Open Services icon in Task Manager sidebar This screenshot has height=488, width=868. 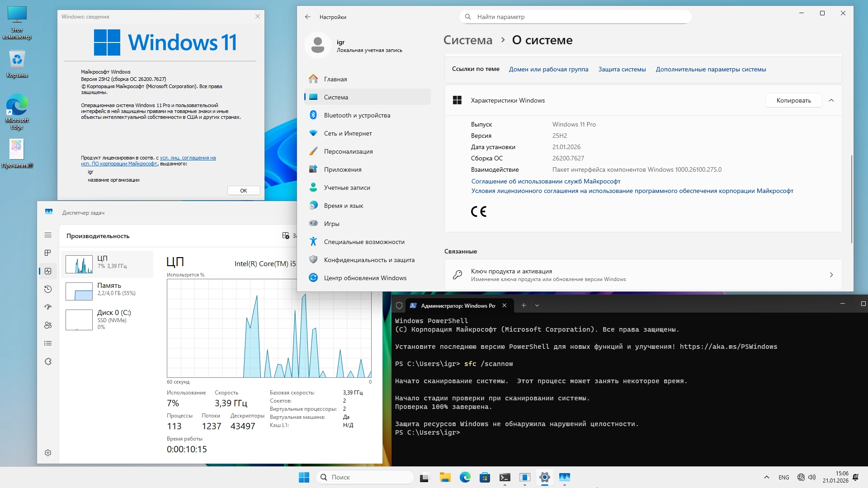48,361
